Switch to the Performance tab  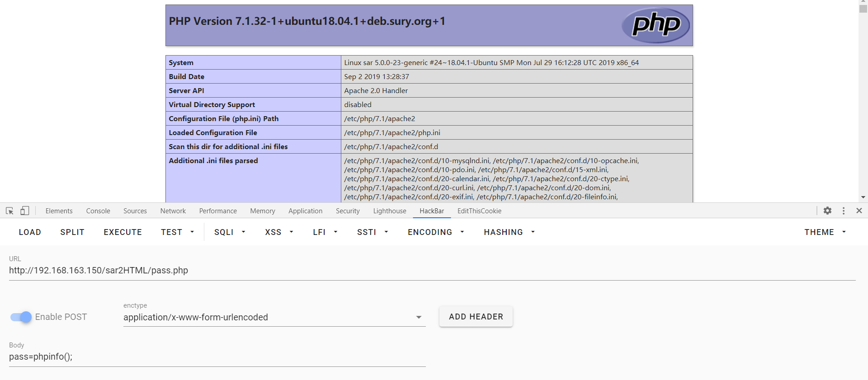pyautogui.click(x=218, y=211)
